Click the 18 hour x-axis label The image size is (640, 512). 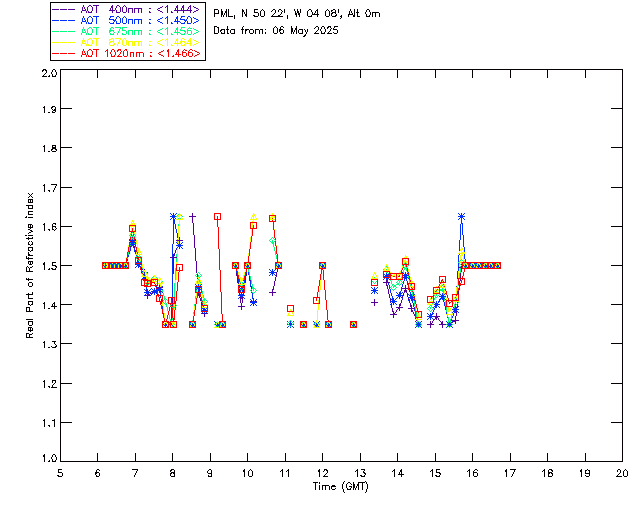(x=547, y=473)
